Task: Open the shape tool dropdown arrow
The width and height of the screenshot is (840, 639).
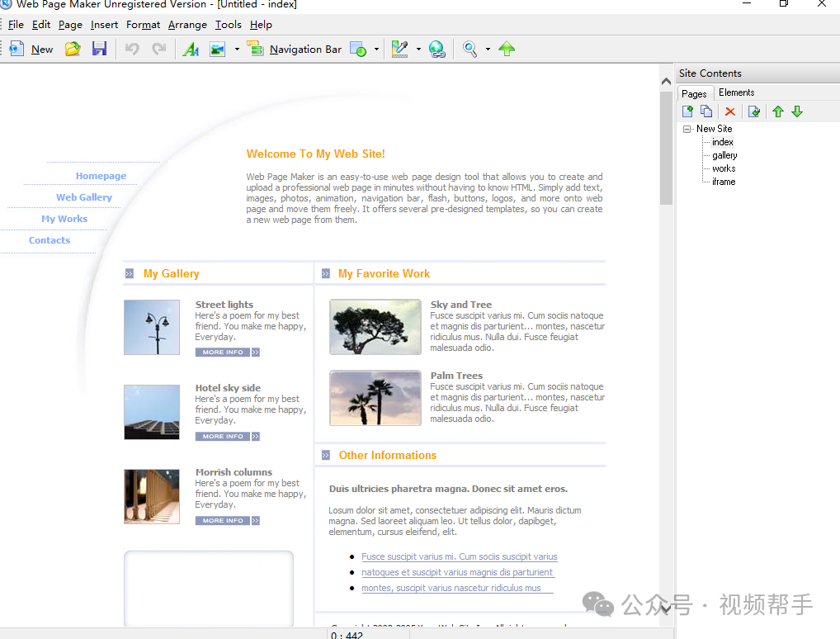Action: click(x=376, y=50)
